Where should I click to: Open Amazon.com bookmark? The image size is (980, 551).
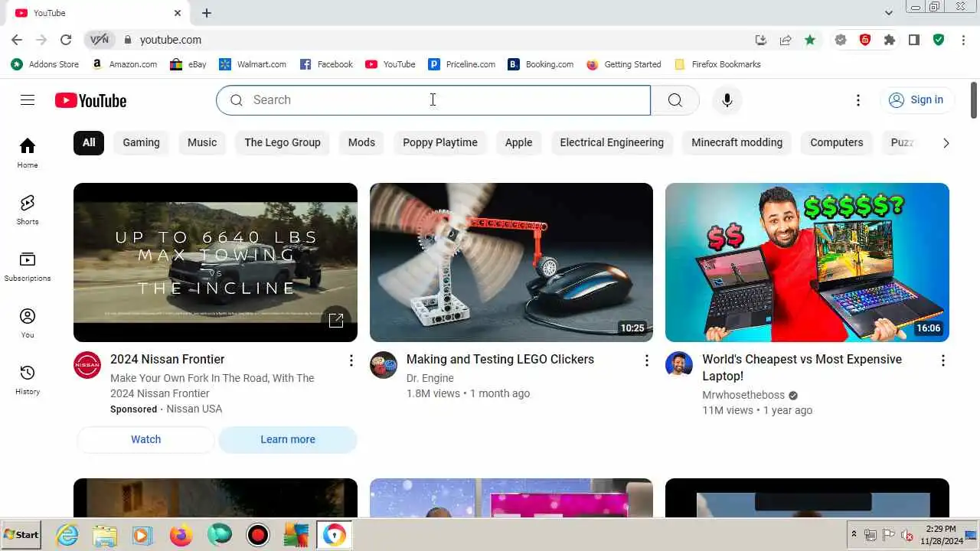(x=125, y=64)
